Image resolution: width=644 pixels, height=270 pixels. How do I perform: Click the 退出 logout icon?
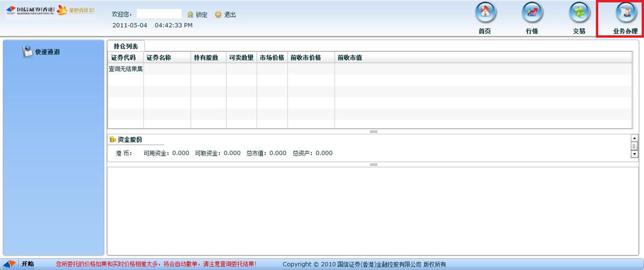[x=218, y=14]
